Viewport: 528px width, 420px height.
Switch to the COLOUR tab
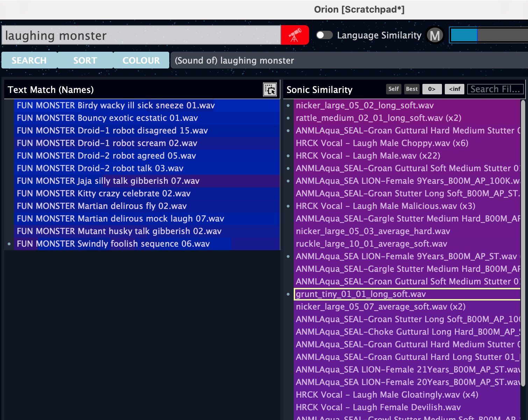pos(141,60)
